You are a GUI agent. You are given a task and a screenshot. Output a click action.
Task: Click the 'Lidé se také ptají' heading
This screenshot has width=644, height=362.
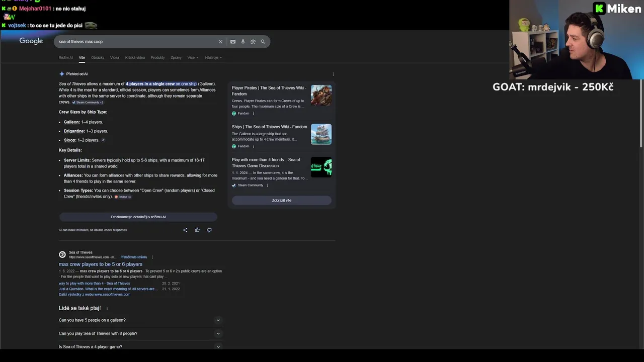point(80,308)
